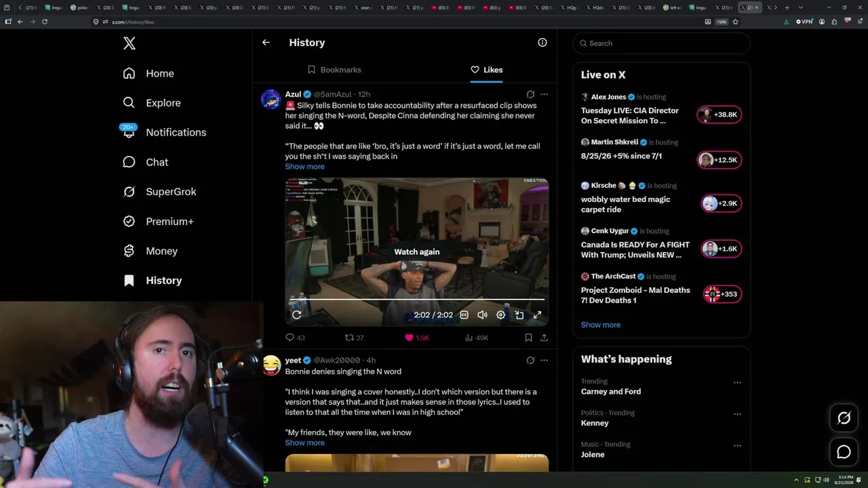The image size is (868, 488).
Task: Open 'wobbly water bed magic carpet ride' broadcast
Action: [625, 205]
